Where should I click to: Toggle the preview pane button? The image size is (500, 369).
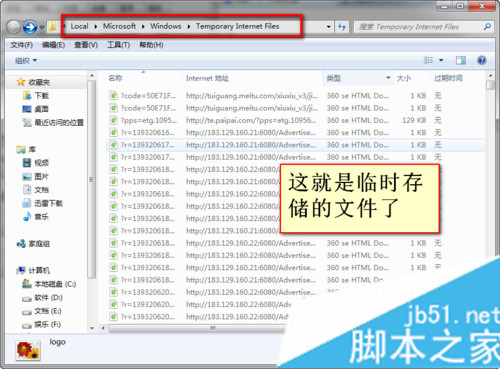[461, 60]
